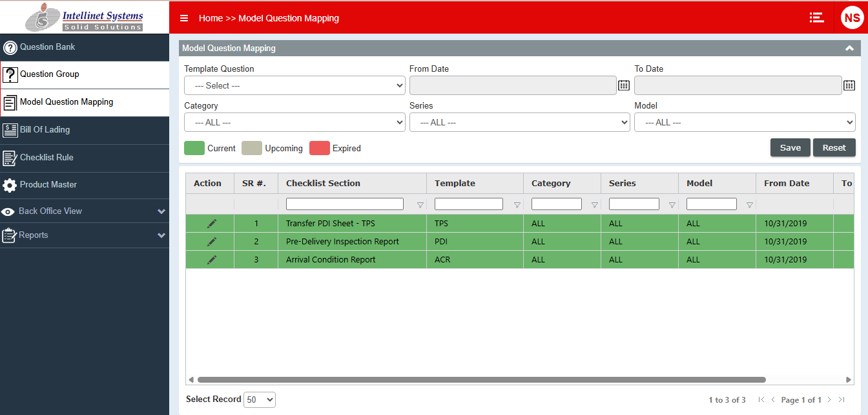Change the Select Record count dropdown
Screen dimensions: 868x415
(x=259, y=399)
